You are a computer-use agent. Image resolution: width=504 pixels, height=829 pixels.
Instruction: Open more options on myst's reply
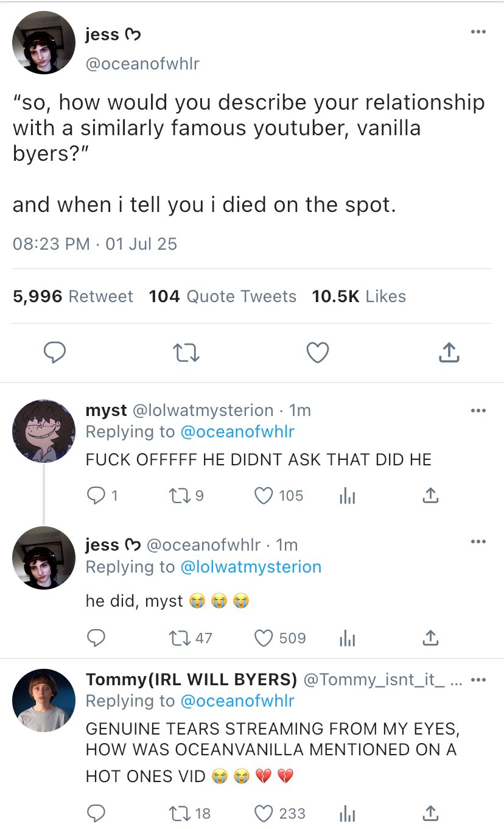coord(478,411)
